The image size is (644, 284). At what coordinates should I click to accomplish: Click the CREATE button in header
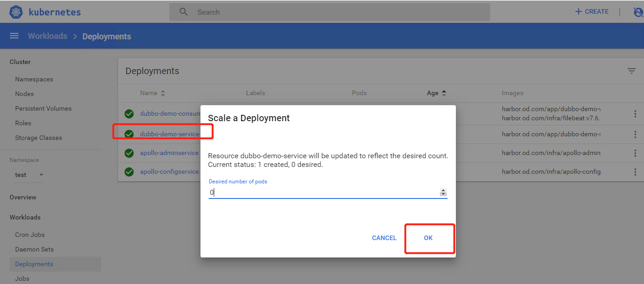pos(592,12)
